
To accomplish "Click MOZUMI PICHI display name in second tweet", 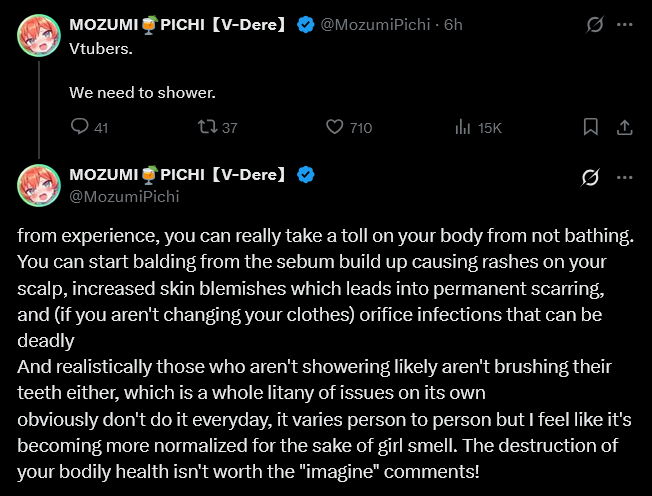I will pos(177,175).
